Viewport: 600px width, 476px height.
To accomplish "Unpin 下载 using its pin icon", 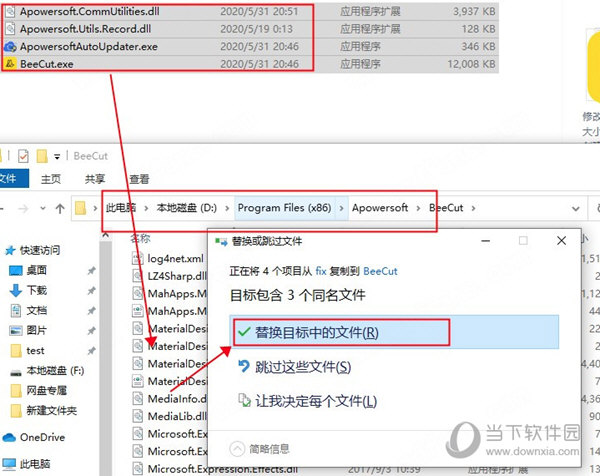I will pos(91,290).
